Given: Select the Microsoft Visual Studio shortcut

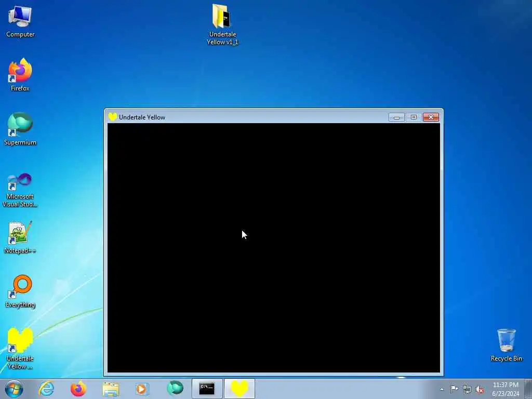Looking at the screenshot, I should (x=20, y=190).
